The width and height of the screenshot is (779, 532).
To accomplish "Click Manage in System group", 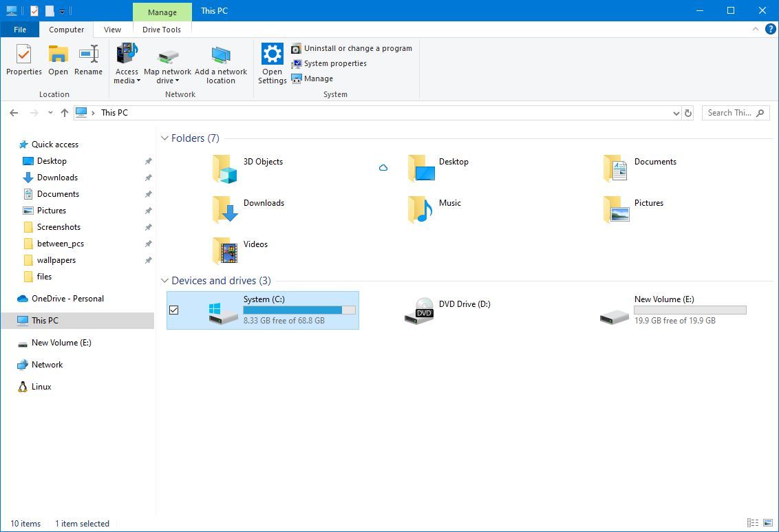I will 312,78.
